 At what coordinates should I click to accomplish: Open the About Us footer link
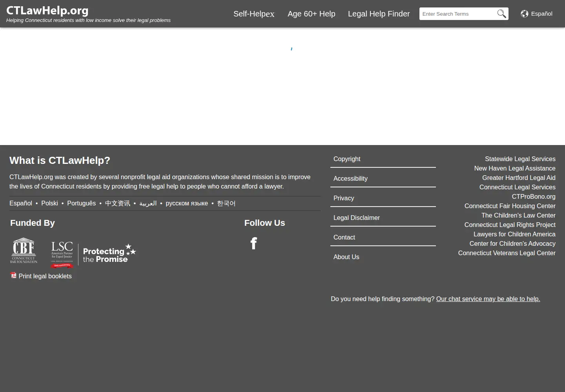pyautogui.click(x=346, y=257)
